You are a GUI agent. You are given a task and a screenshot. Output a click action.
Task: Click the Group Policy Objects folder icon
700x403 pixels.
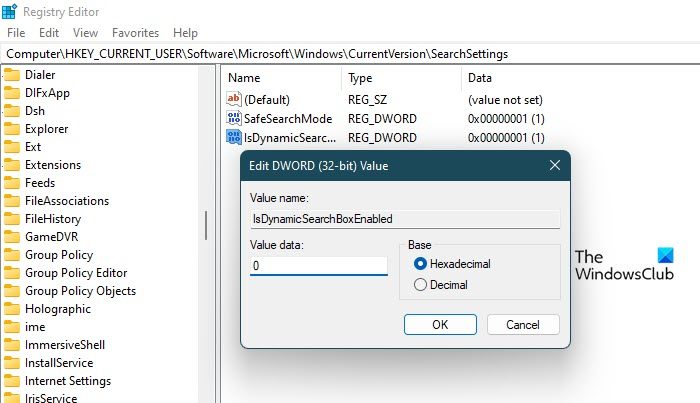(x=12, y=291)
